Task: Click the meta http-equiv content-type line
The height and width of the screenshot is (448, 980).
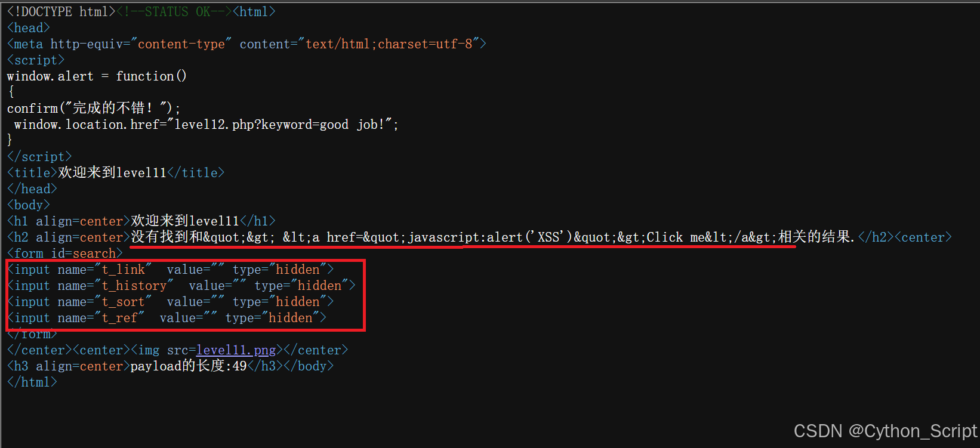Action: tap(246, 44)
